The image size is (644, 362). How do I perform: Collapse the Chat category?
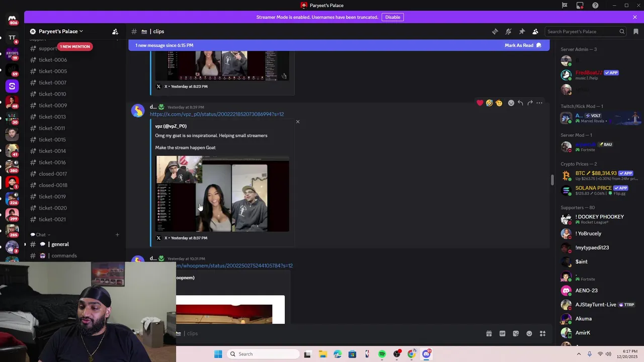pyautogui.click(x=40, y=235)
